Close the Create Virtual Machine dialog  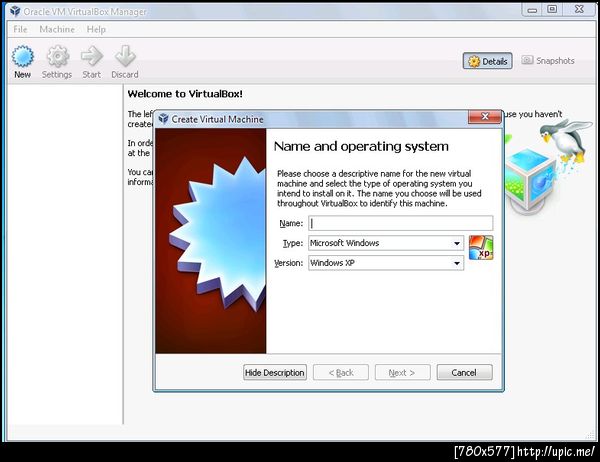[485, 117]
